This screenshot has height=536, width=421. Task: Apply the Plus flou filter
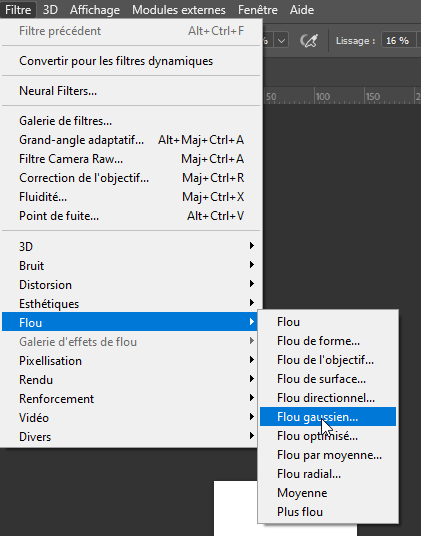328,512
